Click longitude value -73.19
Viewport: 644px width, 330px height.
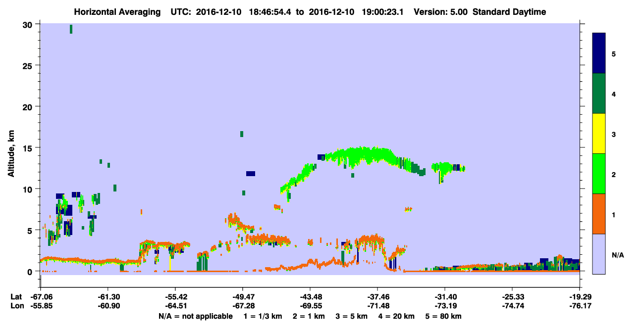445,306
